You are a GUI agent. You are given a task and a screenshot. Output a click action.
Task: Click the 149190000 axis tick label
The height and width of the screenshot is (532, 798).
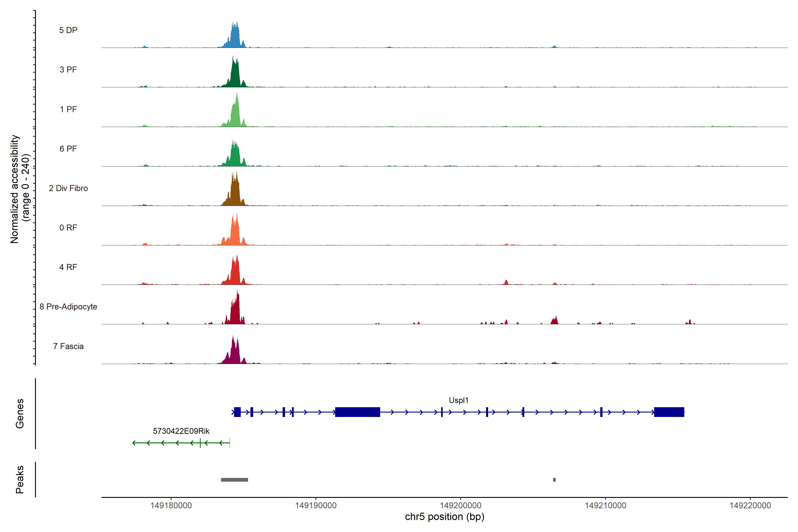tap(315, 506)
